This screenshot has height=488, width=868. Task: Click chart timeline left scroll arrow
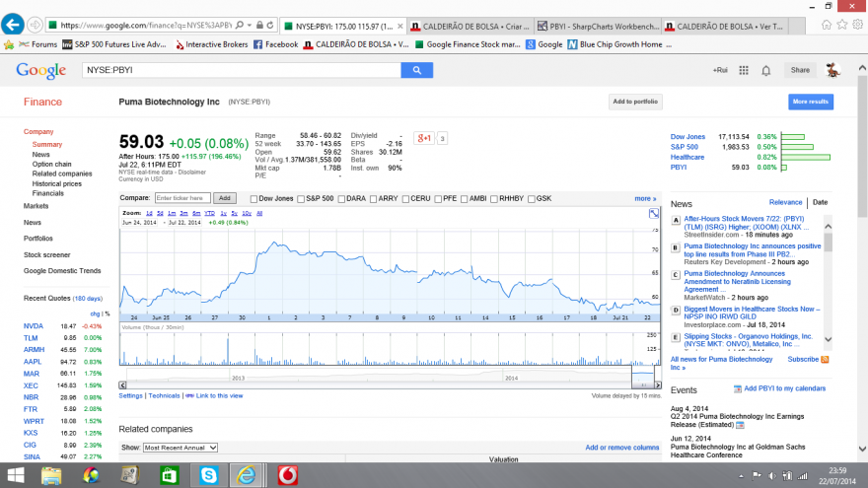[x=122, y=385]
